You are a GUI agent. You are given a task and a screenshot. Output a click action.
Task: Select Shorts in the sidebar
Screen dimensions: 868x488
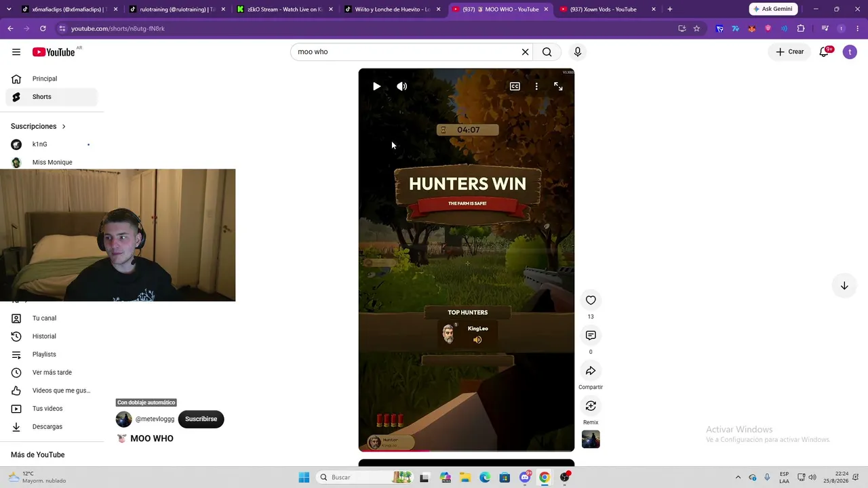click(x=52, y=97)
